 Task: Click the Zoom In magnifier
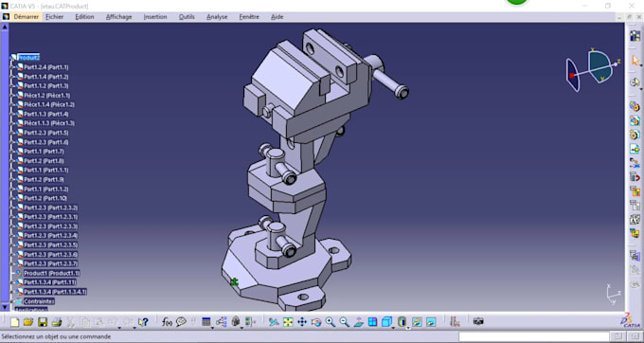click(x=331, y=322)
